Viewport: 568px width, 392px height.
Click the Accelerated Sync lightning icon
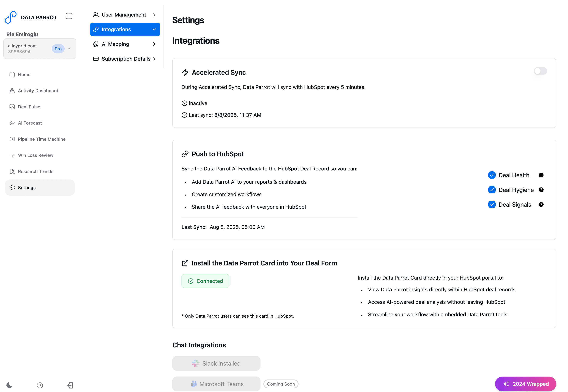(185, 72)
